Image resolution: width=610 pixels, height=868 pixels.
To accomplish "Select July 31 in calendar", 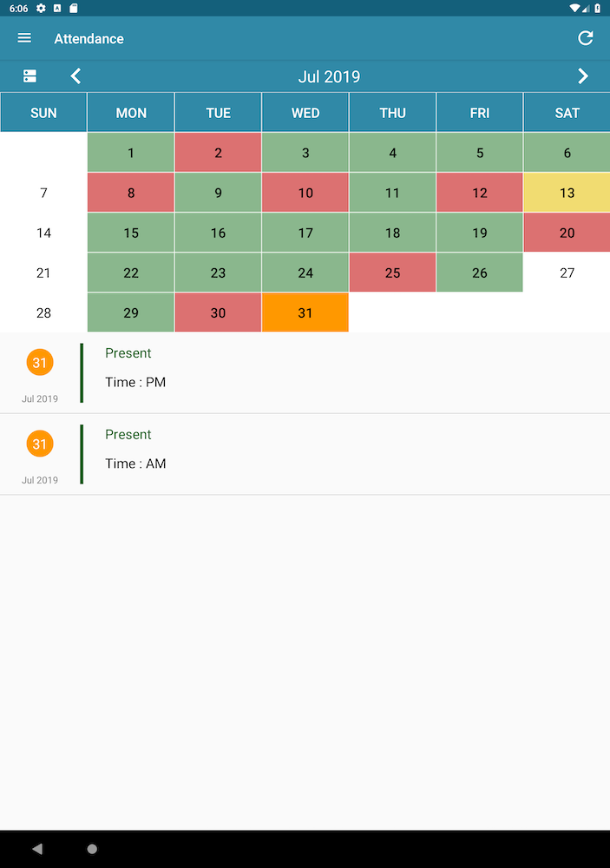I will click(x=305, y=312).
